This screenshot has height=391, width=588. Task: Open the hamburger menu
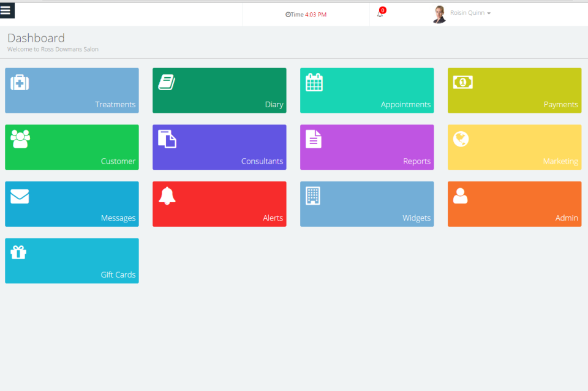tap(7, 10)
